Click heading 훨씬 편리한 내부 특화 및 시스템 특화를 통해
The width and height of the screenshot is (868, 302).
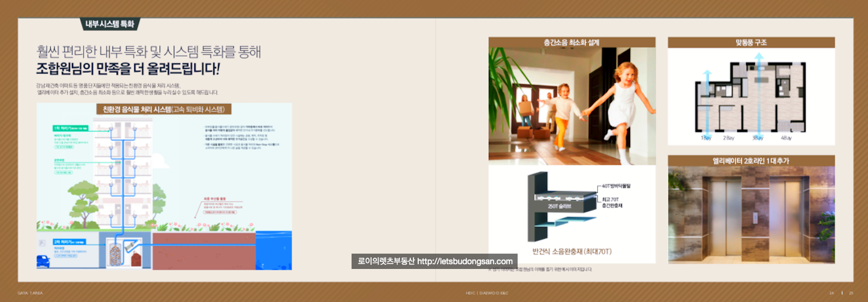click(x=148, y=51)
